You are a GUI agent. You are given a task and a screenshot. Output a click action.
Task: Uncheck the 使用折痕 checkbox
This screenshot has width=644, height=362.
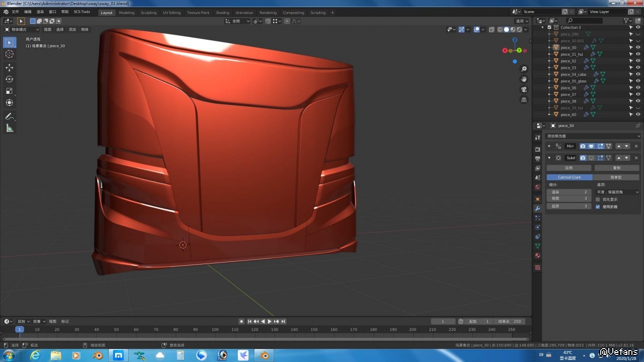pos(598,206)
